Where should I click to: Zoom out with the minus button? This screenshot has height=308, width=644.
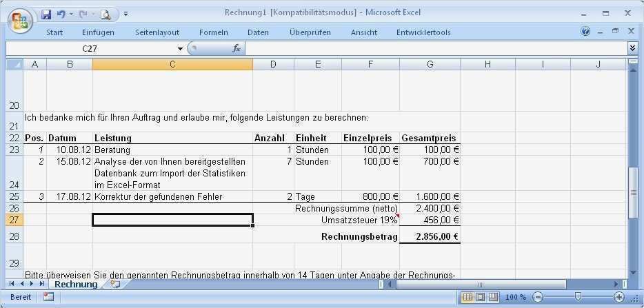pyautogui.click(x=538, y=297)
